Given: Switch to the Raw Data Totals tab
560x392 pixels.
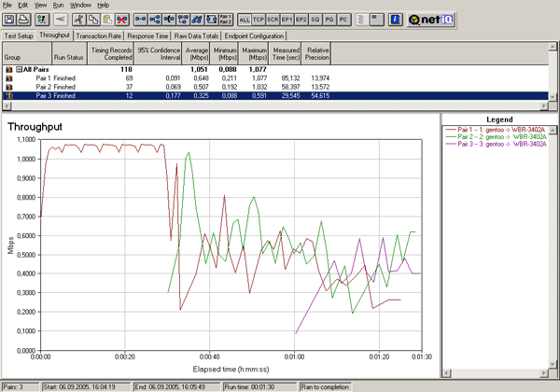Looking at the screenshot, I should 196,36.
